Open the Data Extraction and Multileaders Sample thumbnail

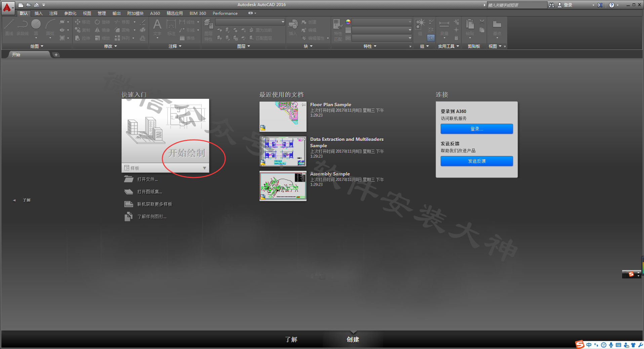coord(283,151)
